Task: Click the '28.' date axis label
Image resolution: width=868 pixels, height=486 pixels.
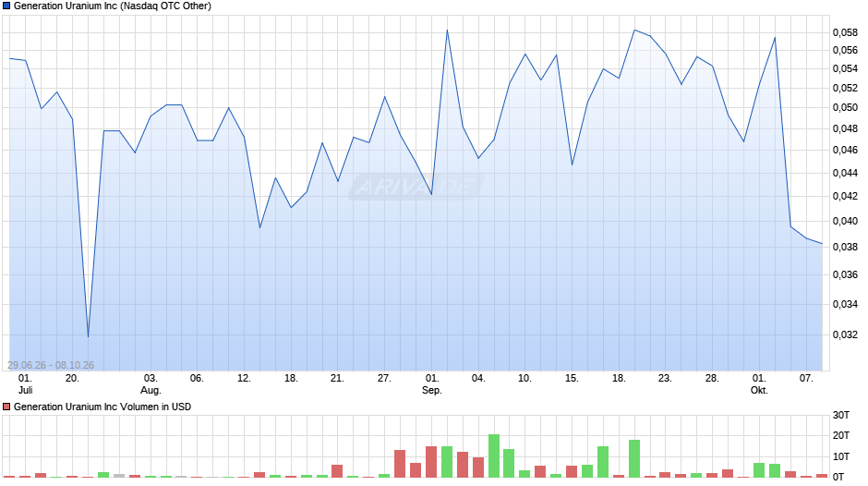Action: coord(712,379)
